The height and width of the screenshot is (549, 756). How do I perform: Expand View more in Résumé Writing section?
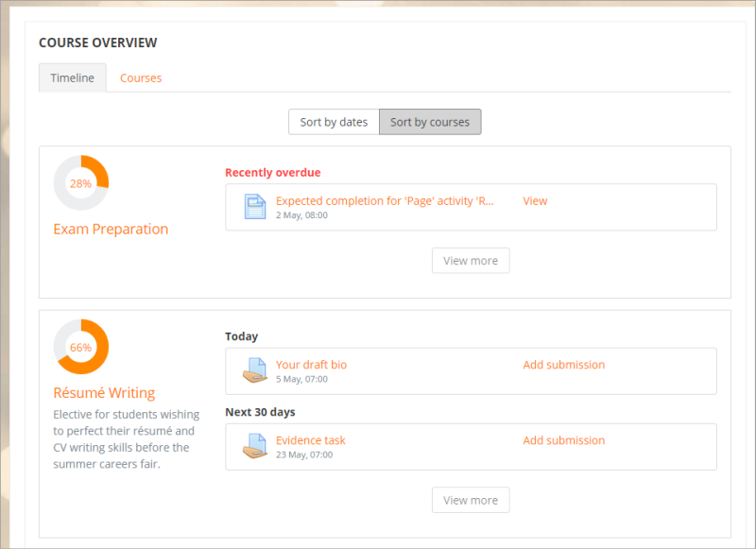[471, 500]
